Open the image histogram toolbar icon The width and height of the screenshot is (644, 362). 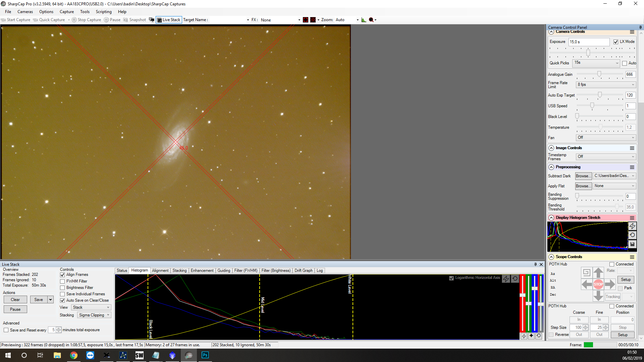[x=364, y=20]
